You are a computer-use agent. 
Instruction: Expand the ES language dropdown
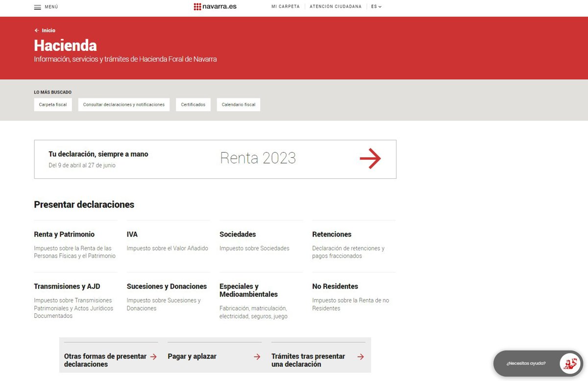(376, 7)
